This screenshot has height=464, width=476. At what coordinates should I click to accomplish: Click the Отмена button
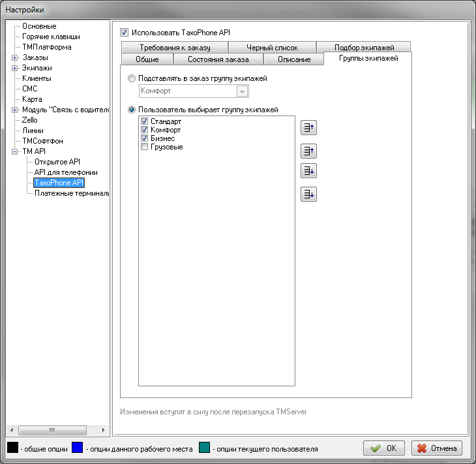437,448
